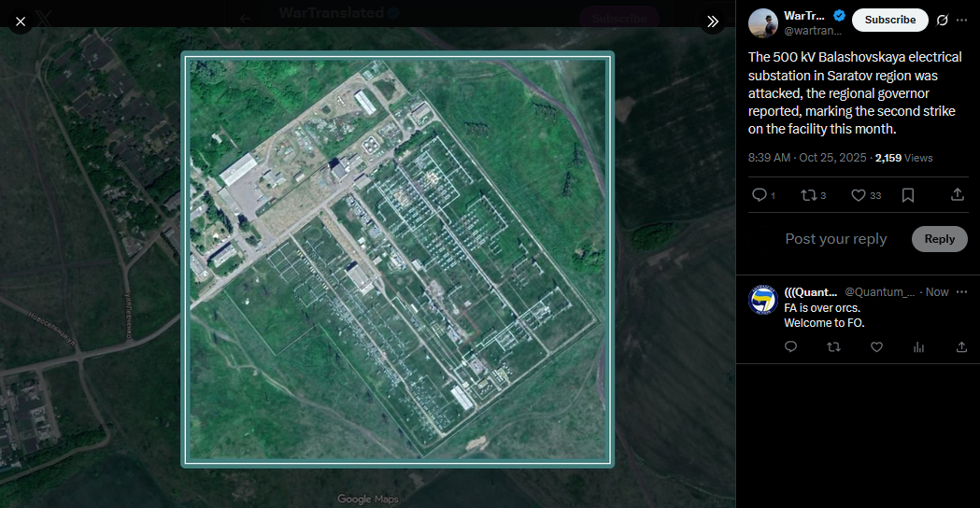
Task: Click the 2,159 Views count
Action: pos(903,158)
